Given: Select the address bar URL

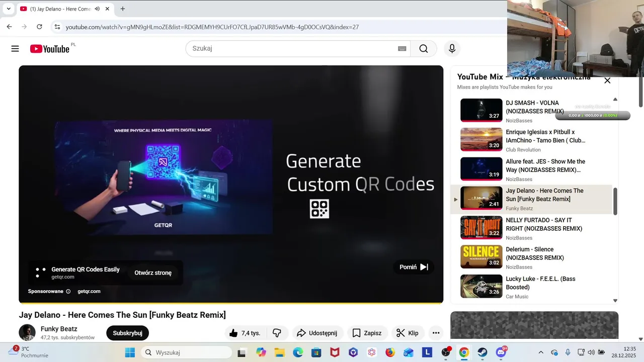Looking at the screenshot, I should (x=212, y=27).
